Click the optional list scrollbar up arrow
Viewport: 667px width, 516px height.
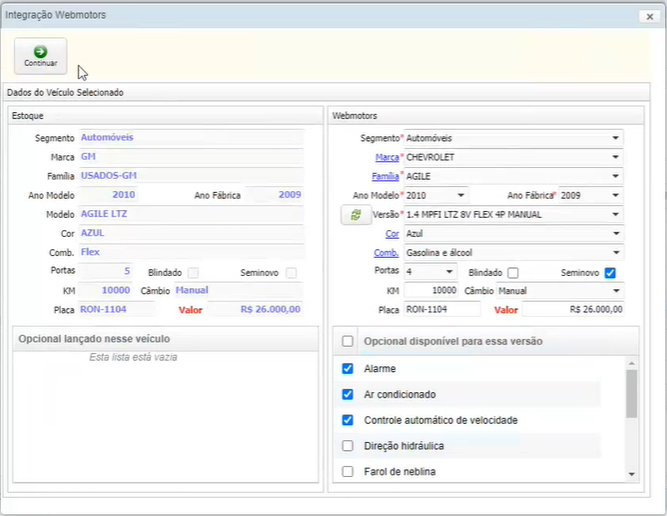click(x=632, y=363)
